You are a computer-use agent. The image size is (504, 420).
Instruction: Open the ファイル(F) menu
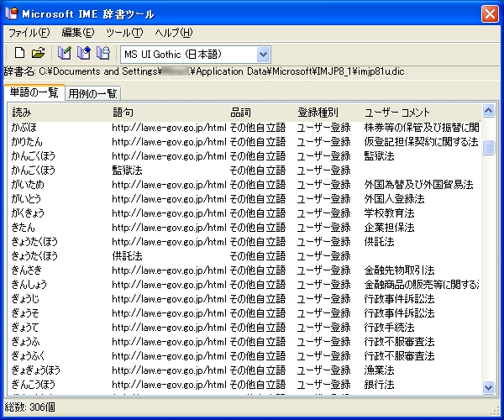click(29, 33)
